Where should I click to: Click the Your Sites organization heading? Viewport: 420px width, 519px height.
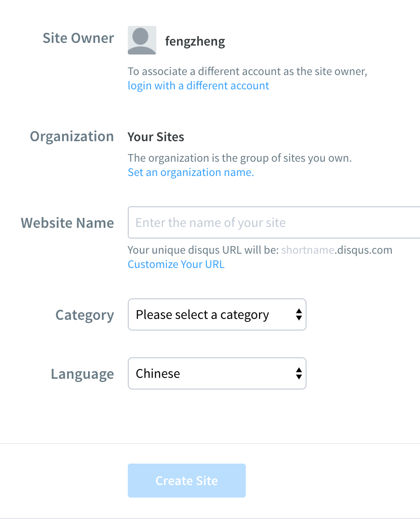(x=155, y=137)
